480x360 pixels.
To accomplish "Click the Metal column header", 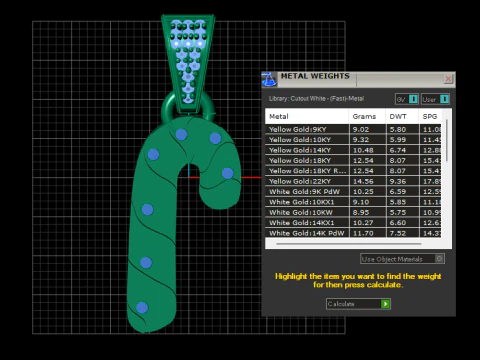I will [x=307, y=116].
